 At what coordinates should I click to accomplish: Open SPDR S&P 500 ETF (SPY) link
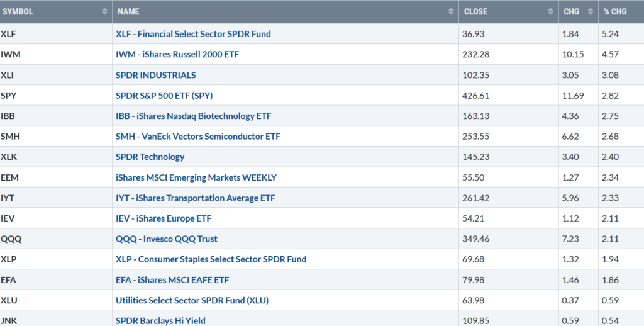click(x=164, y=96)
